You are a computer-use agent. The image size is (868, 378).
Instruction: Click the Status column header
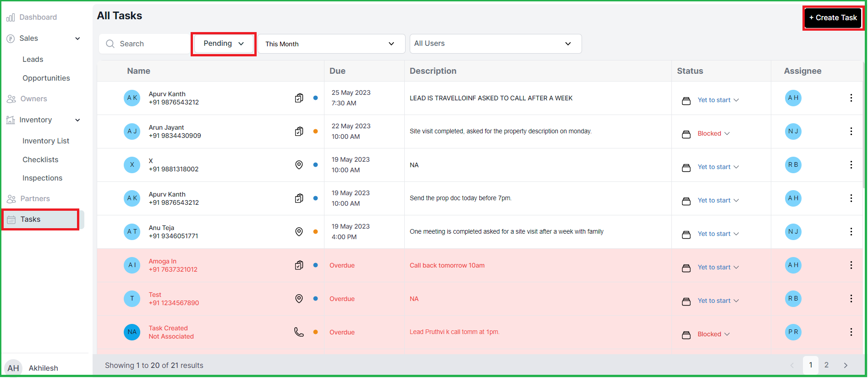(690, 71)
